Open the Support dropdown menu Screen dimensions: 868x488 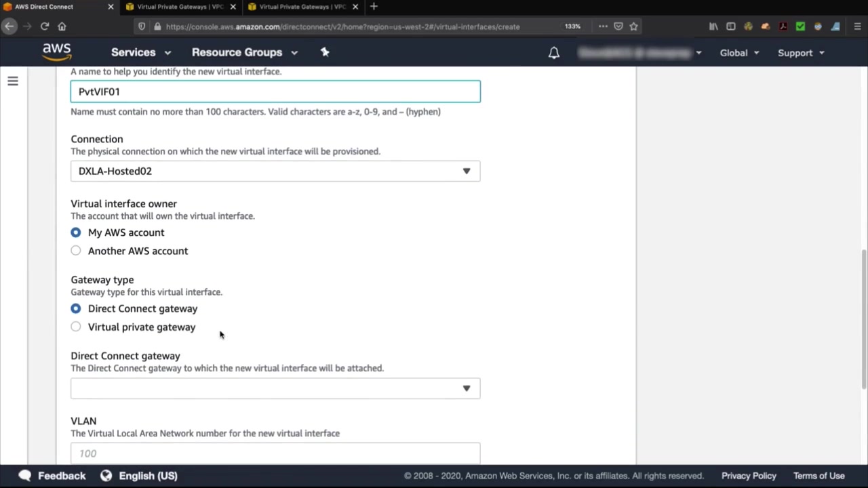pos(801,53)
